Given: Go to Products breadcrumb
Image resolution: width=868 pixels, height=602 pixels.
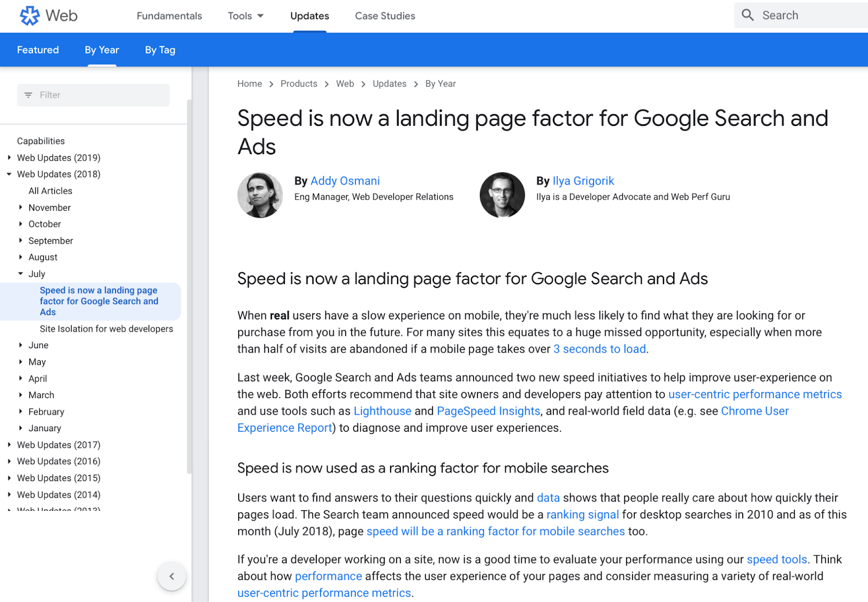Looking at the screenshot, I should coord(299,84).
